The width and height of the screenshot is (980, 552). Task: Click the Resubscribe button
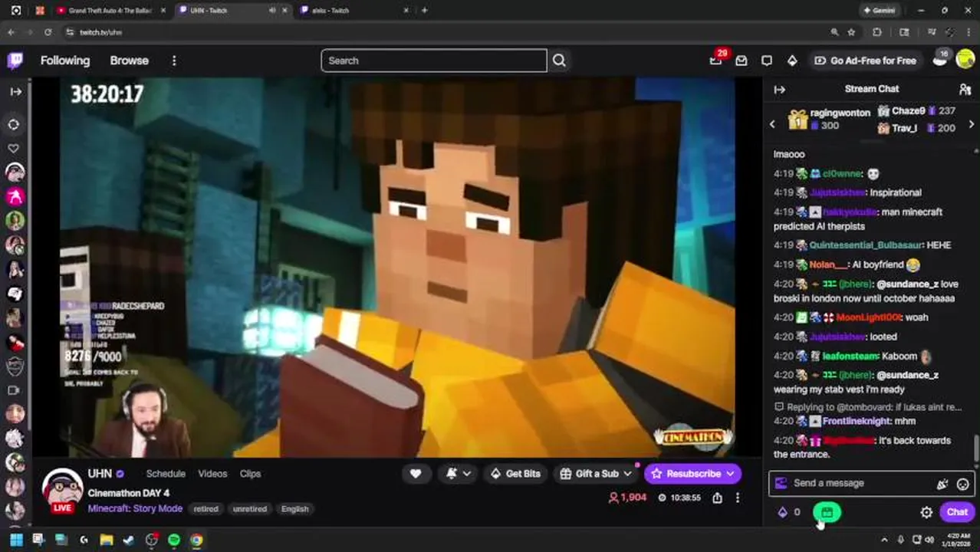click(x=686, y=474)
